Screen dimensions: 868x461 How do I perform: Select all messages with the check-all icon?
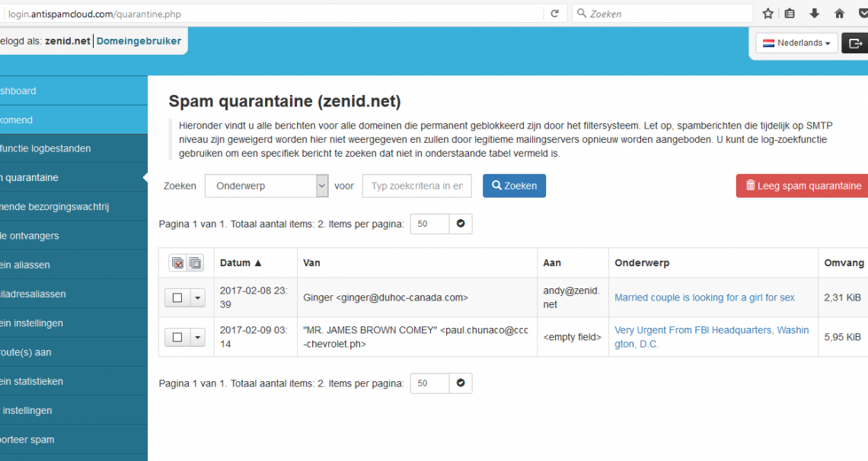(x=177, y=263)
